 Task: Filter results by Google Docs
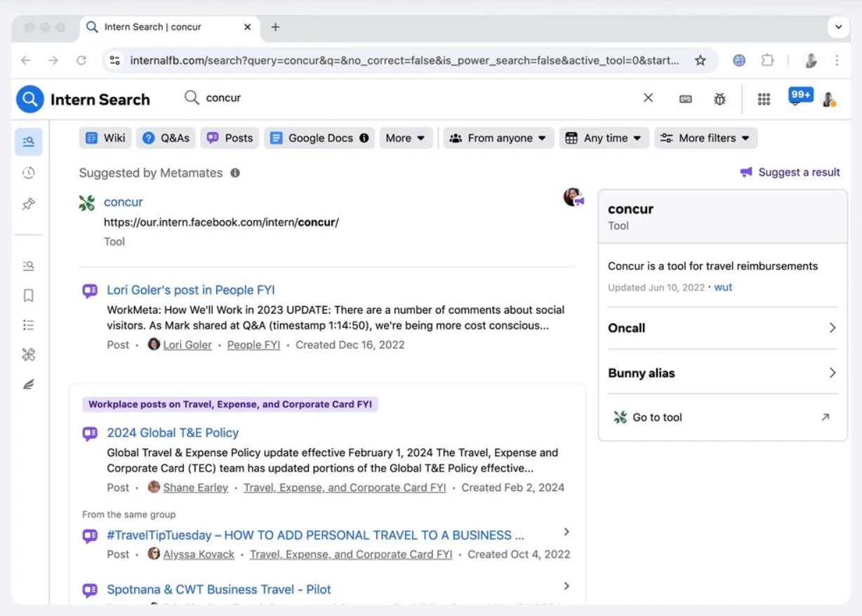tap(319, 138)
